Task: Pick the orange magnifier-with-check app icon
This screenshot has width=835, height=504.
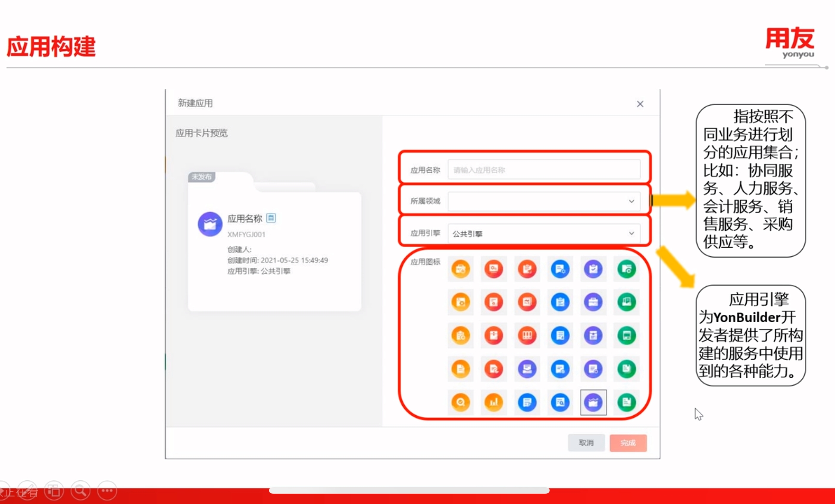Action: click(461, 402)
